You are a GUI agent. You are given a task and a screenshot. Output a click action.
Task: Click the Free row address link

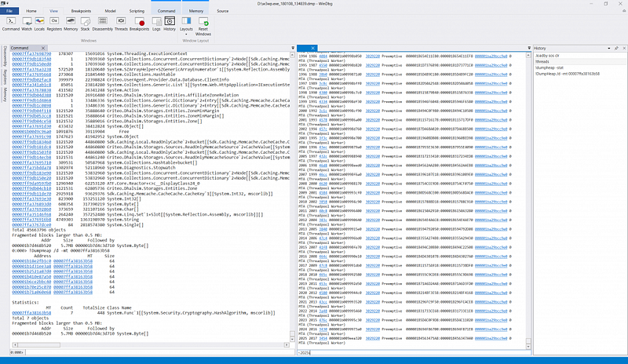[x=31, y=131]
